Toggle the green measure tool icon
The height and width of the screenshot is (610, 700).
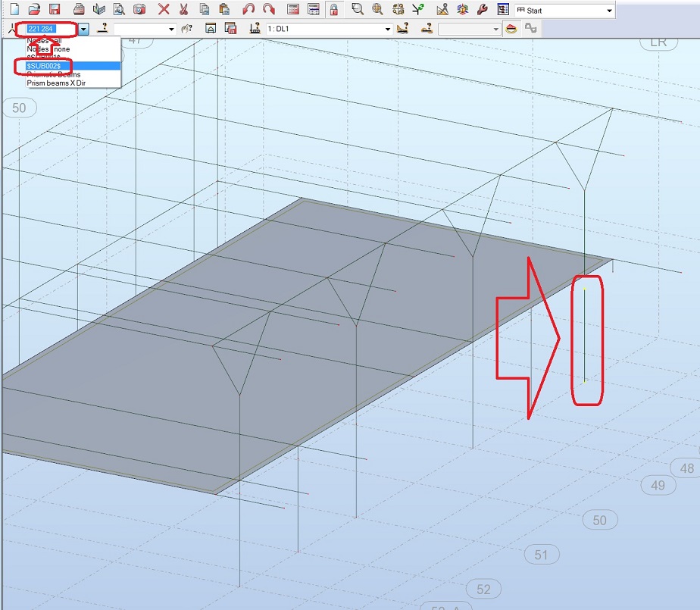pos(417,10)
